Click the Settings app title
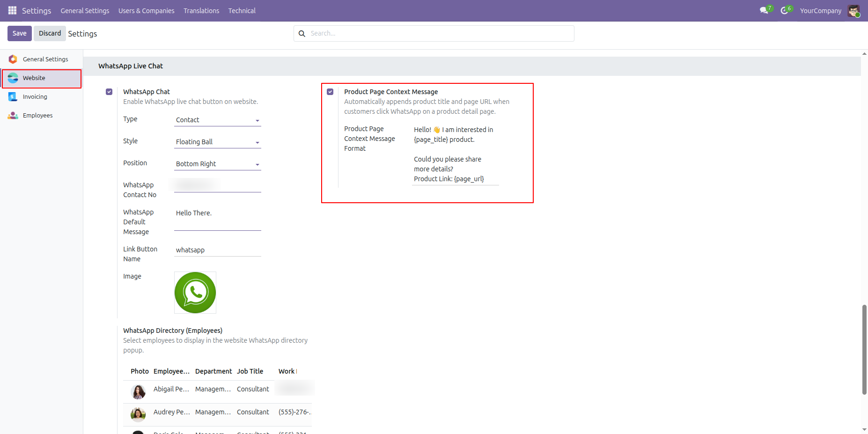 pyautogui.click(x=37, y=10)
